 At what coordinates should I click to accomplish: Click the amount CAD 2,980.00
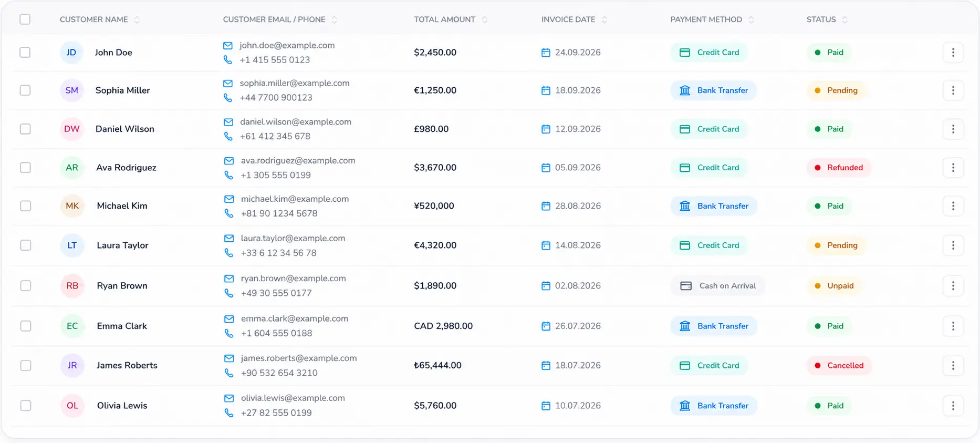coord(443,326)
